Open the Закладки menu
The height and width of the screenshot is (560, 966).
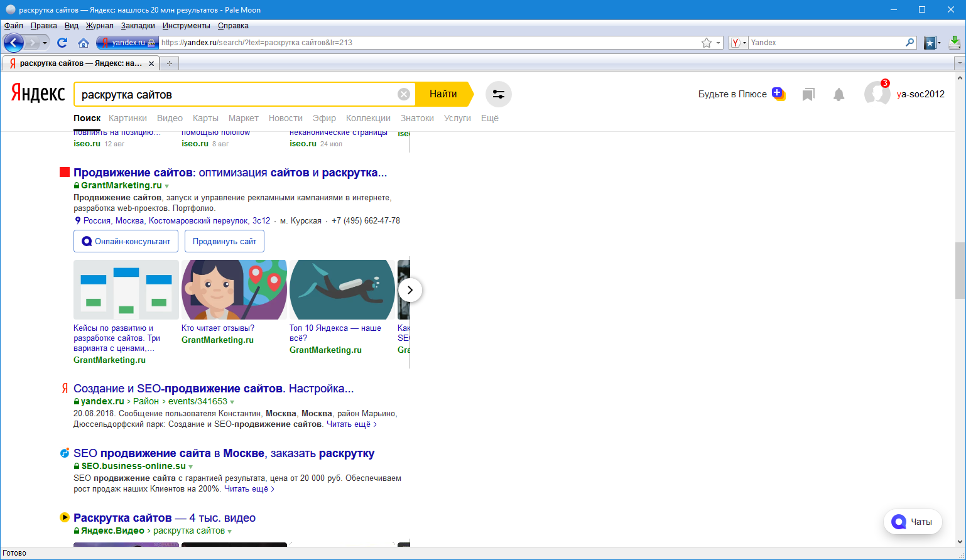tap(138, 26)
